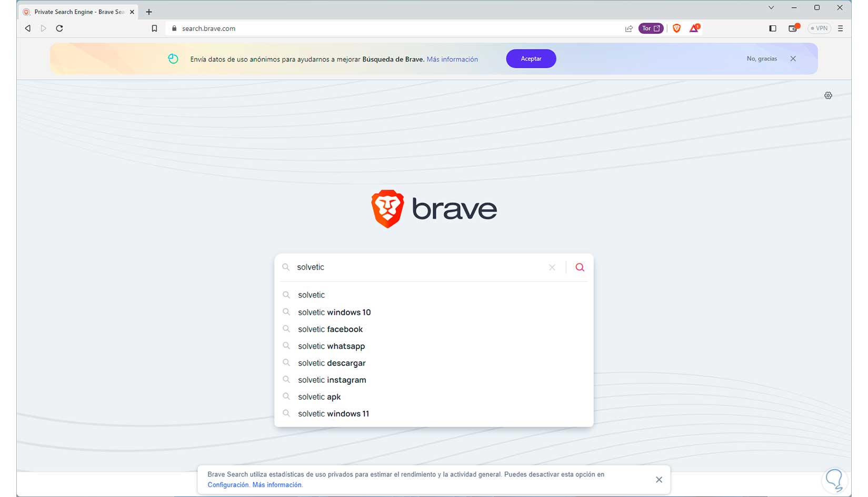Share this page link
The width and height of the screenshot is (868, 497).
point(628,28)
